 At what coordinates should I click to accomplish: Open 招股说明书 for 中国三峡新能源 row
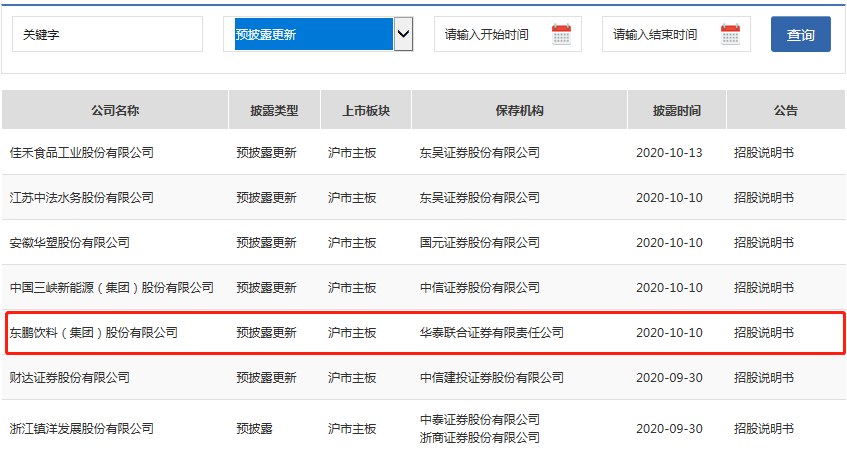pos(764,287)
